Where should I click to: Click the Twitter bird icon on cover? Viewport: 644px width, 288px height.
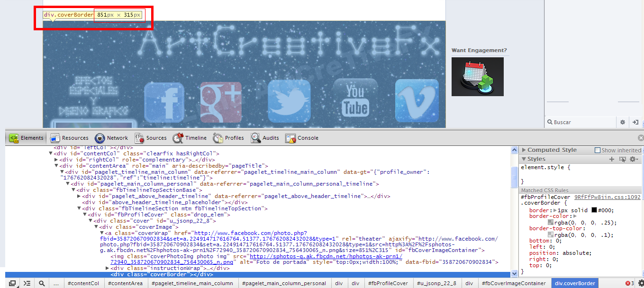click(289, 101)
